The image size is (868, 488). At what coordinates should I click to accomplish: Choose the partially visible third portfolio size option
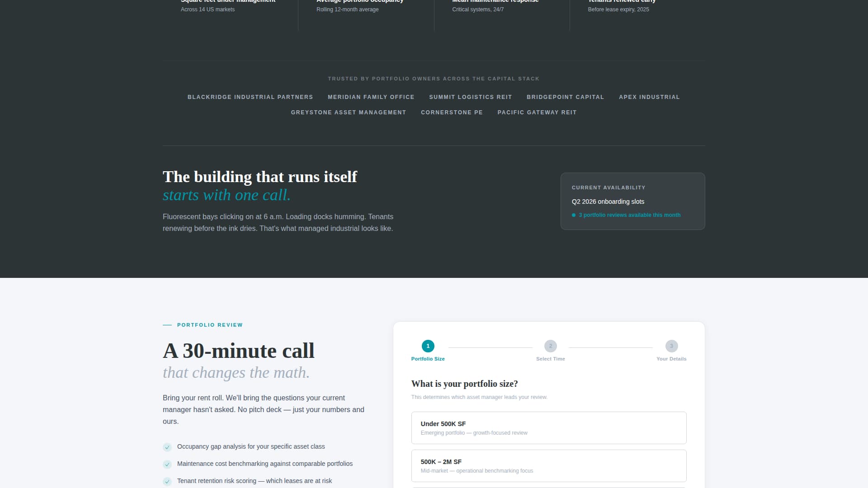[x=548, y=487]
